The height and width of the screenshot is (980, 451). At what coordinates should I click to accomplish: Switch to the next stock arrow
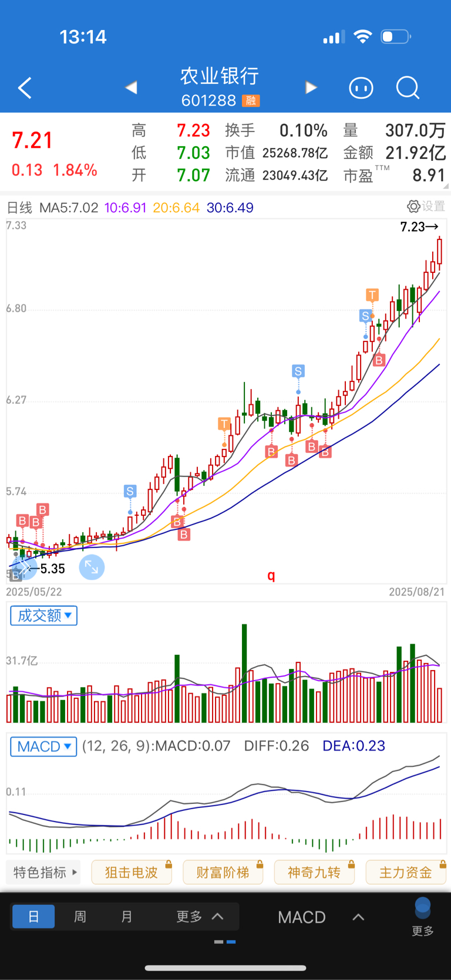tap(311, 87)
